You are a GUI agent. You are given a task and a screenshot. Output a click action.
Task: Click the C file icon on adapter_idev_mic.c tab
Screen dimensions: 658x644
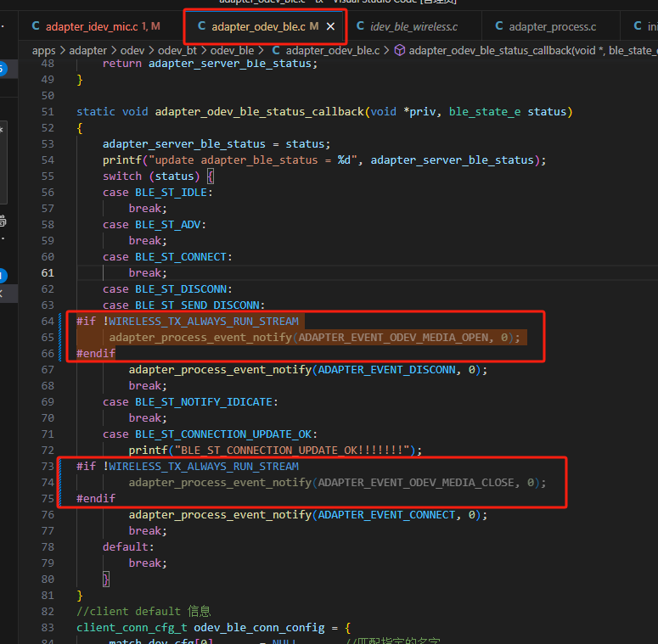coord(36,26)
